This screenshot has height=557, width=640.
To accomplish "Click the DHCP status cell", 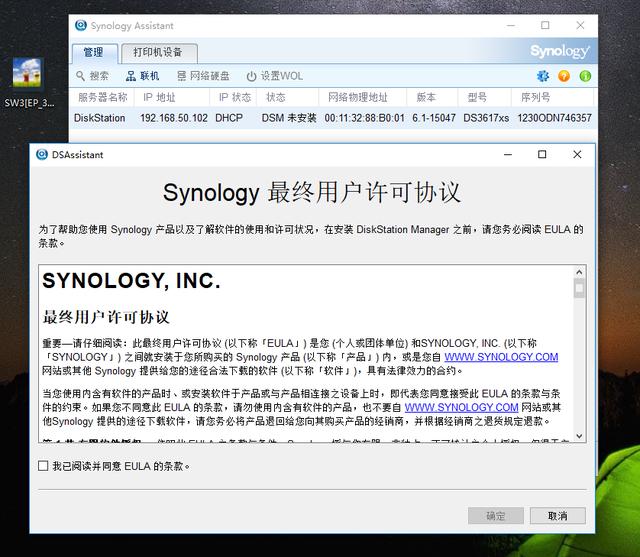I will coord(229,118).
